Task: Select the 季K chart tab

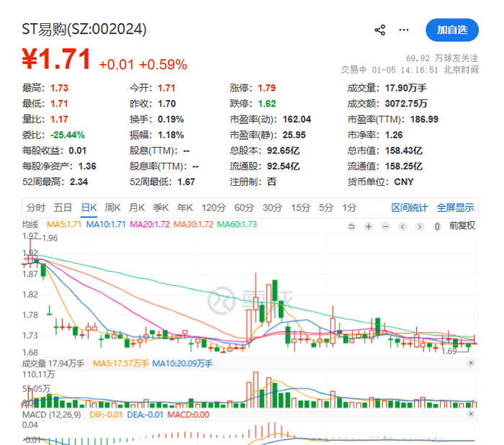Action: 161,207
